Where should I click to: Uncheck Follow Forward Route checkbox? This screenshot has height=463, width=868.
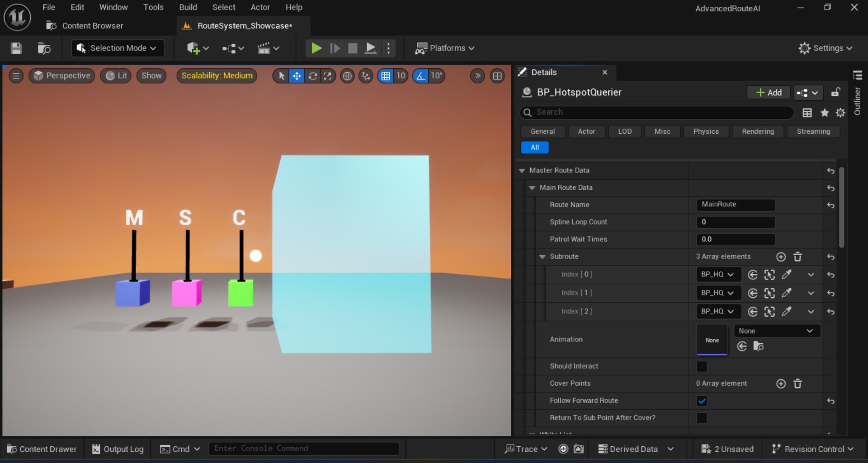coord(702,401)
